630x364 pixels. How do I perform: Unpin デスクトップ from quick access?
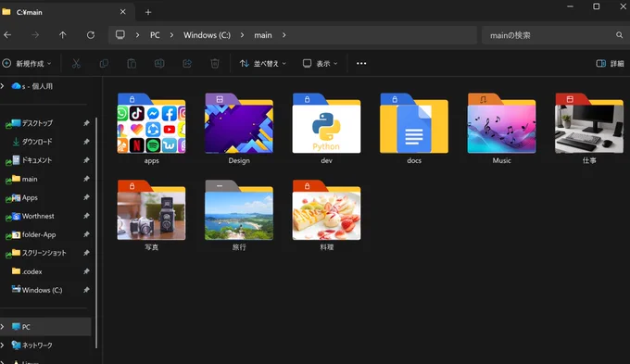[86, 123]
